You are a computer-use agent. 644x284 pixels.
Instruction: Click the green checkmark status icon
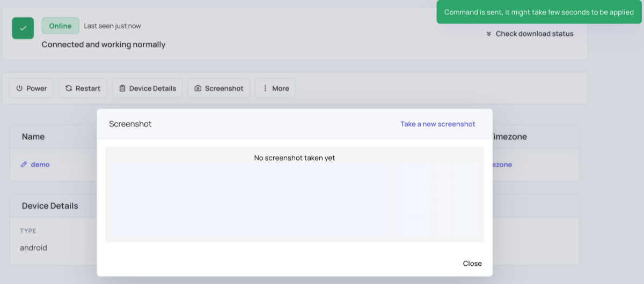point(23,28)
